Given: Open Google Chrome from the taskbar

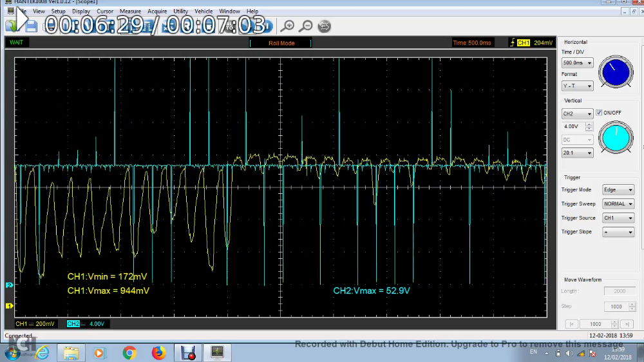Looking at the screenshot, I should 129,353.
